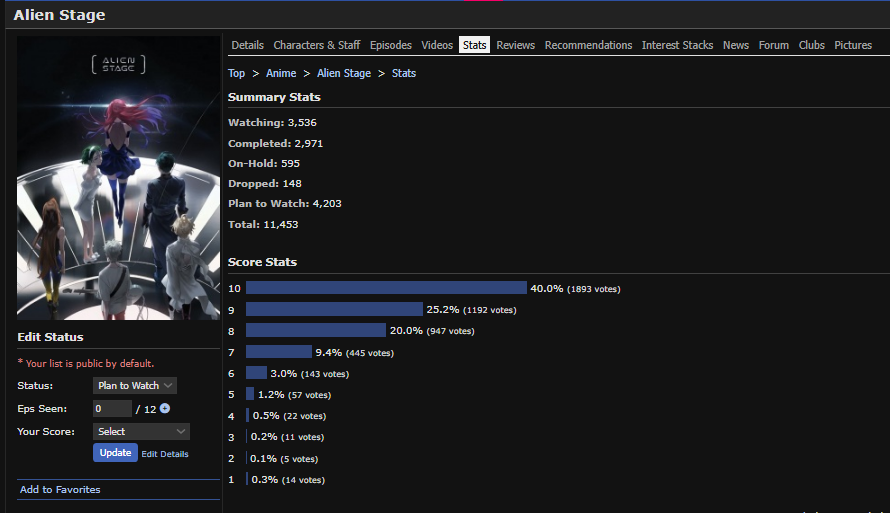Switch to the Pictures tab
890x513 pixels.
853,45
